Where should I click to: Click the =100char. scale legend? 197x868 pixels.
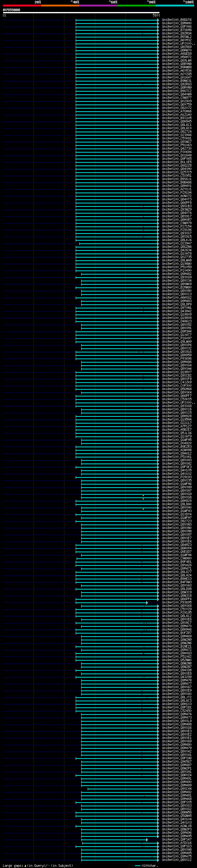pyautogui.click(x=147, y=866)
